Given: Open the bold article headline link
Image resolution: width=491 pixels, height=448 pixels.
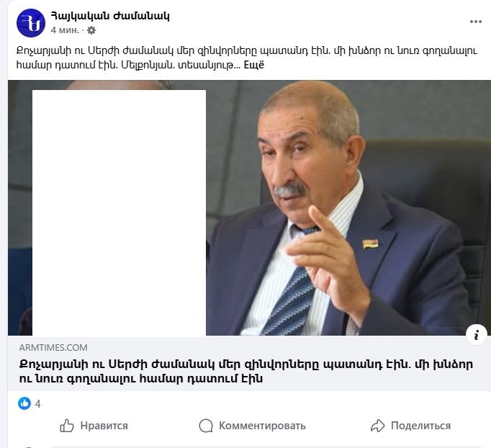Looking at the screenshot, I should (x=246, y=371).
